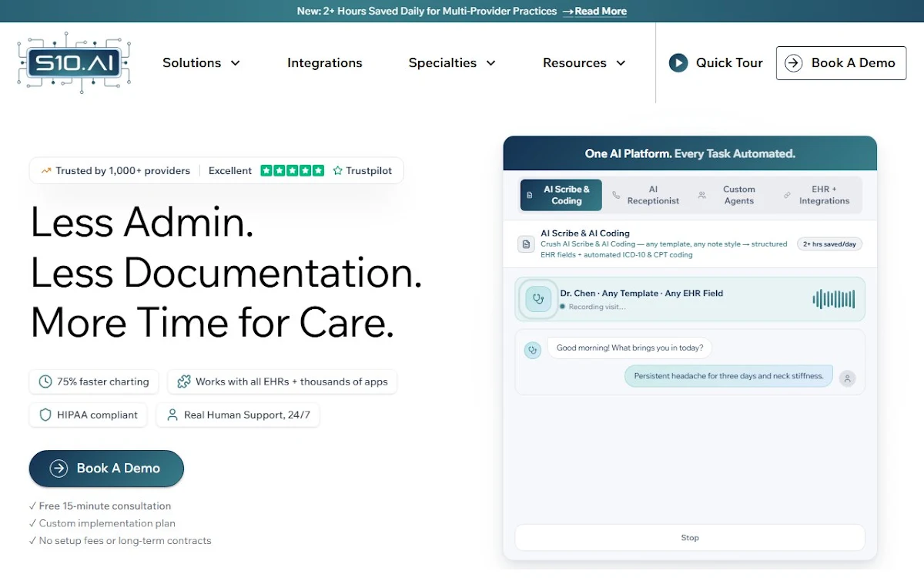Click the Recording visit status text

coord(598,307)
